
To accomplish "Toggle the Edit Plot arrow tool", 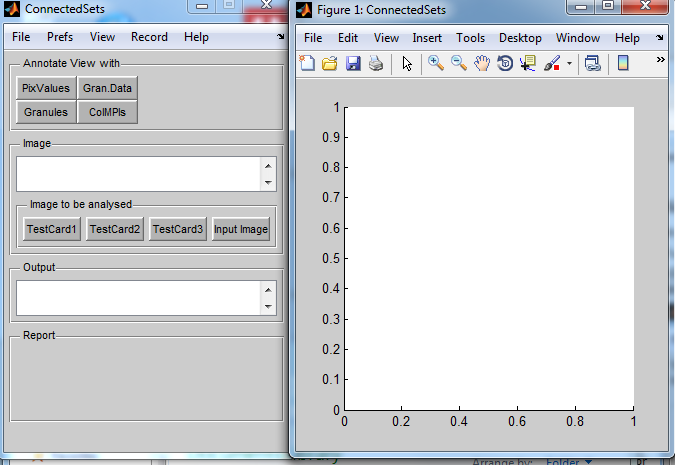I will 406,64.
